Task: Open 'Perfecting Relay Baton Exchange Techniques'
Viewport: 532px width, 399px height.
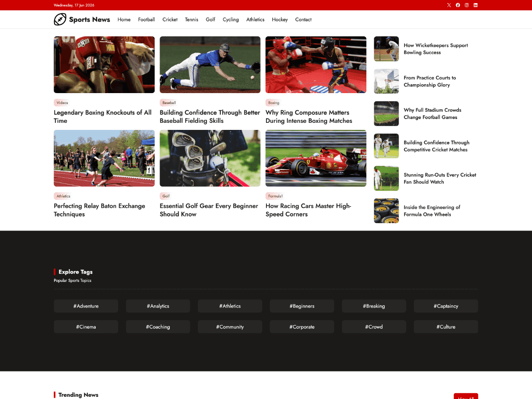Action: pyautogui.click(x=99, y=210)
